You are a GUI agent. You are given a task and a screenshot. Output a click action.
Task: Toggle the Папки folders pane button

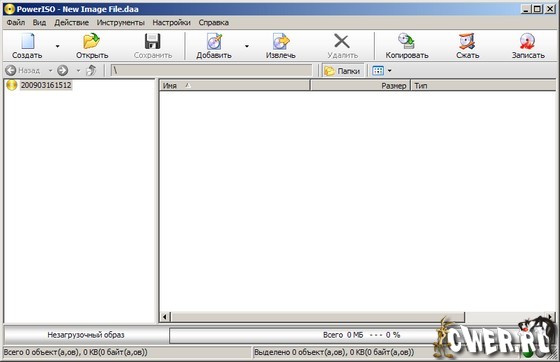(342, 71)
